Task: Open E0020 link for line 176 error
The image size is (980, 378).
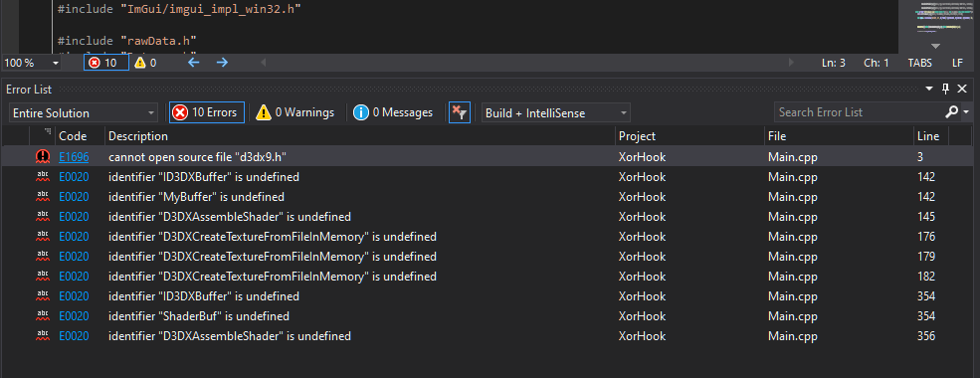Action: coord(74,237)
